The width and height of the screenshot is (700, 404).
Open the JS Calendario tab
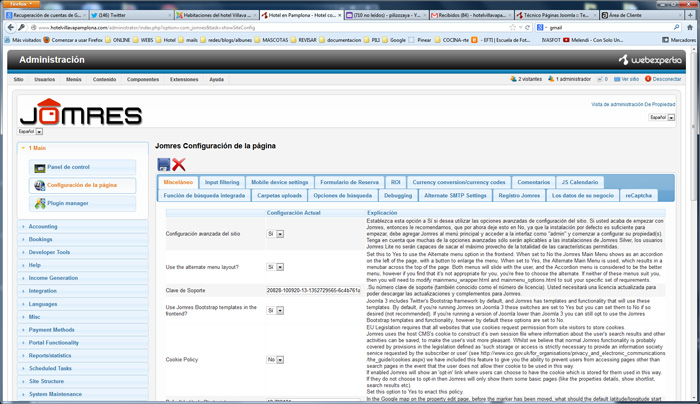coord(579,182)
